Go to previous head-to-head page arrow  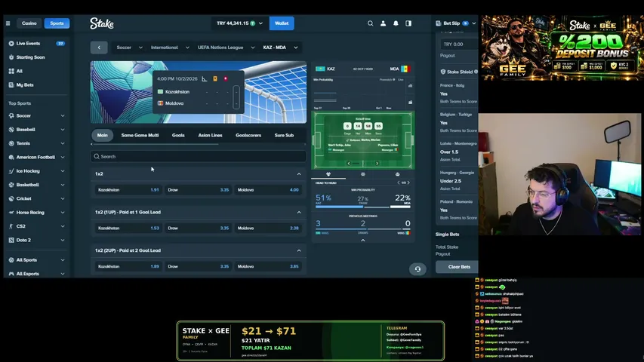coord(399,183)
